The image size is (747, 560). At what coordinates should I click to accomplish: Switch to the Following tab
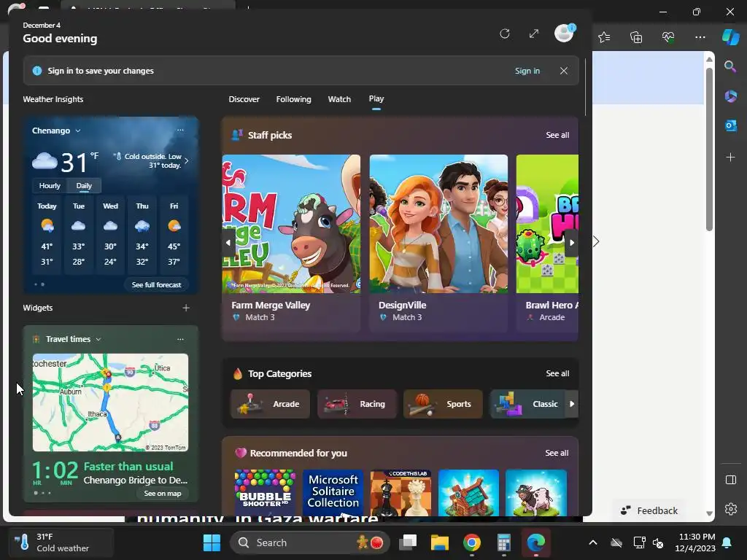click(293, 99)
